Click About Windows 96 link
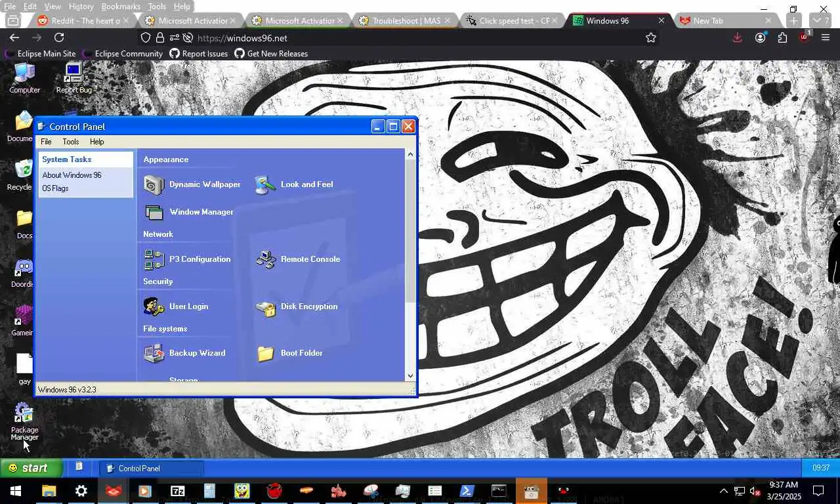Screen dimensions: 840x504 tap(72, 175)
